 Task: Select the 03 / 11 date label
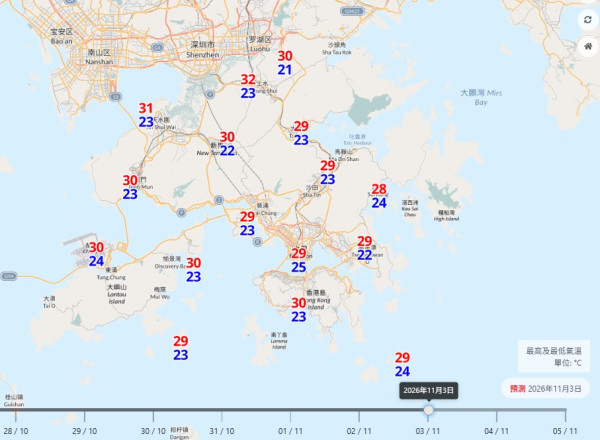pyautogui.click(x=428, y=431)
